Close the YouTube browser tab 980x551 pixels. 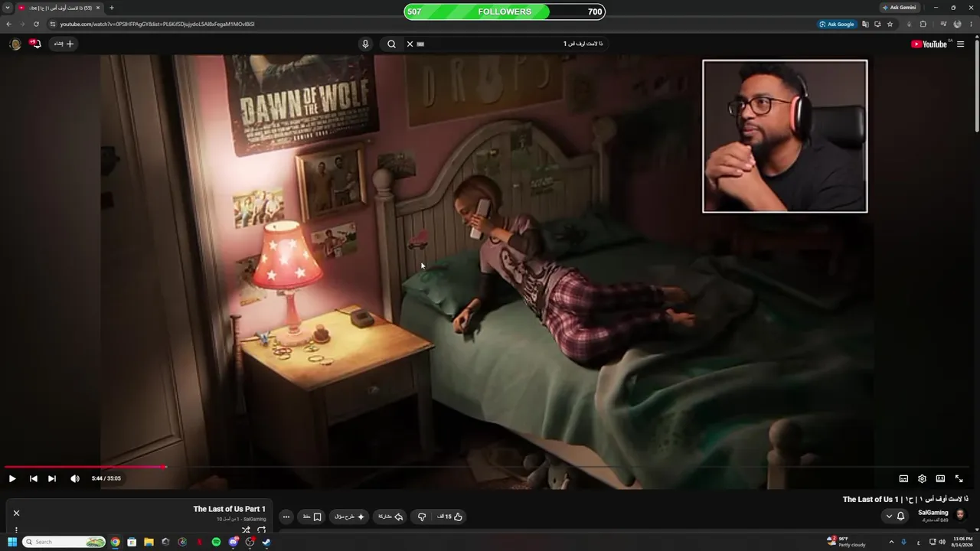(x=98, y=8)
